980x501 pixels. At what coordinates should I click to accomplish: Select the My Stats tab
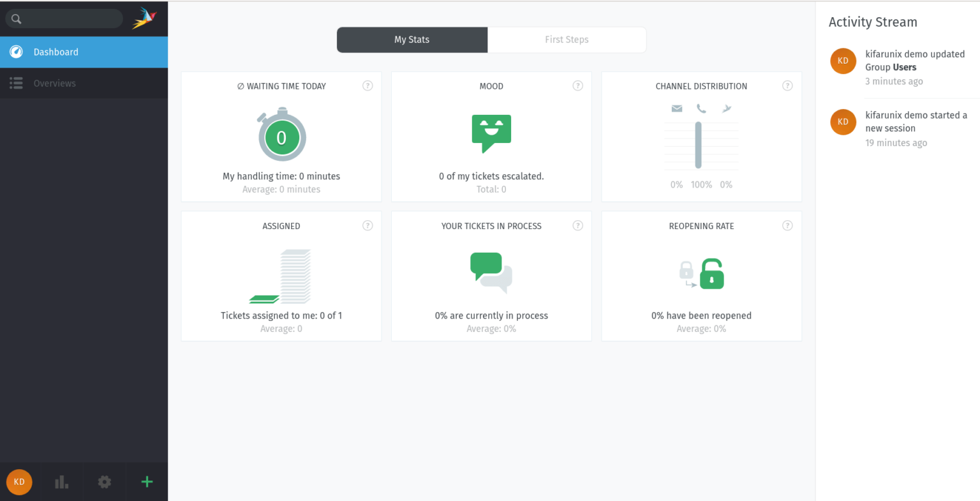point(412,40)
